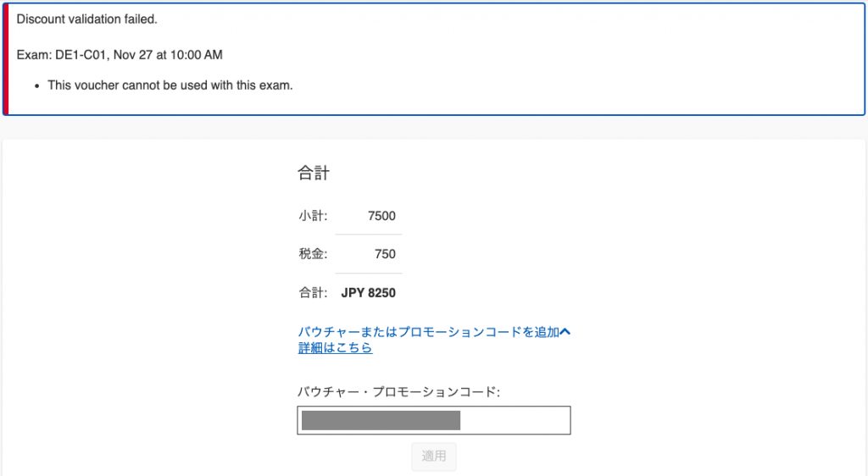The image size is (868, 476).
Task: Collapse the chevron next to バウチャーまたはプロモーションコードを追加
Action: pos(565,332)
